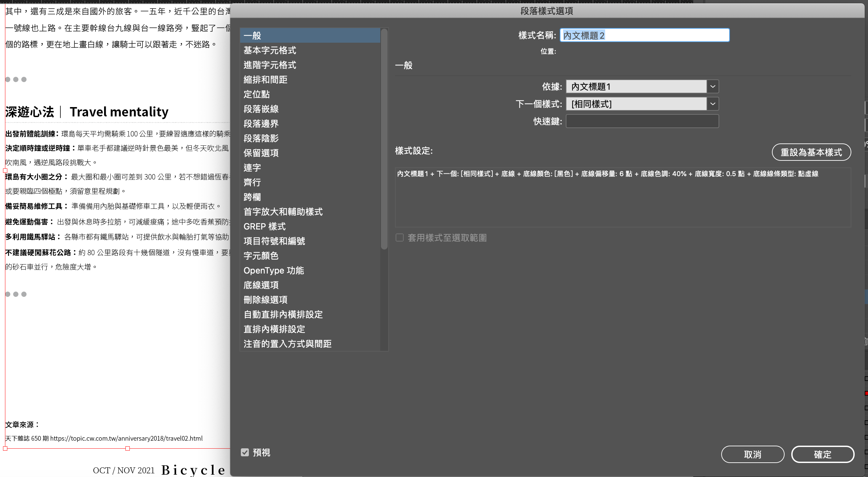
Task: Toggle the 預視 preview checkbox
Action: point(245,452)
